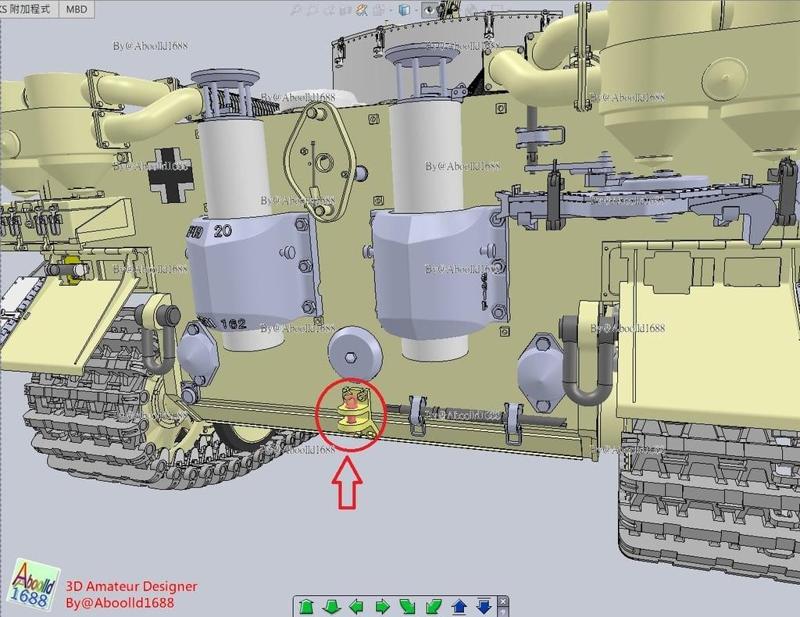
Task: Click the green diagonal down-left arrow
Action: tap(433, 607)
